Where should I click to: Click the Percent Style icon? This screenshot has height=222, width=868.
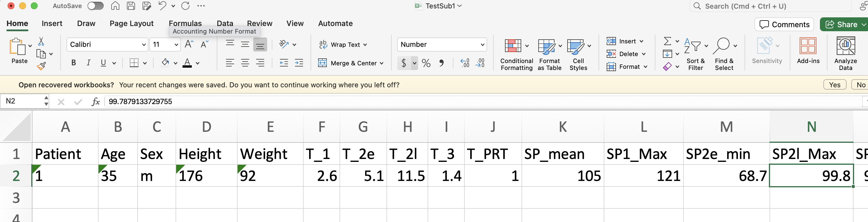pyautogui.click(x=426, y=63)
